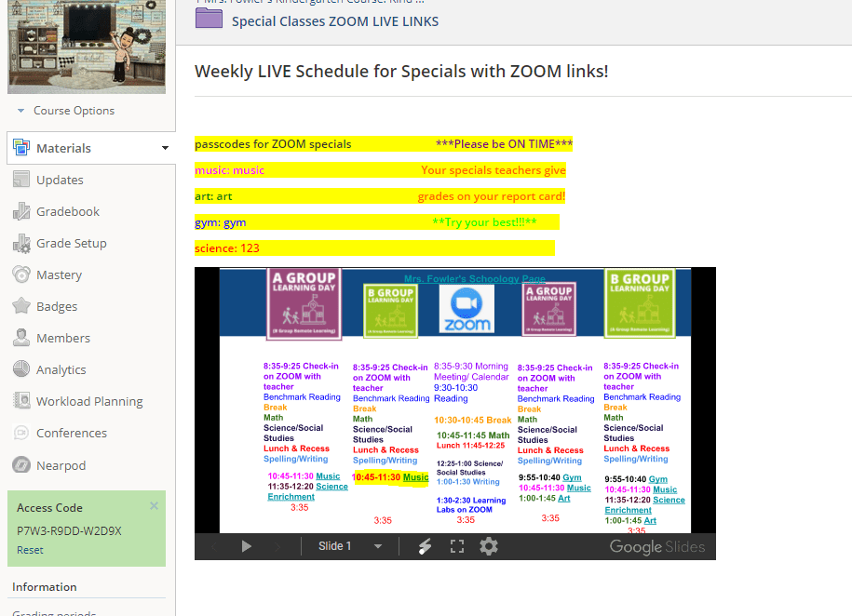The height and width of the screenshot is (616, 852).
Task: Open Google Slides player settings gear
Action: (489, 546)
